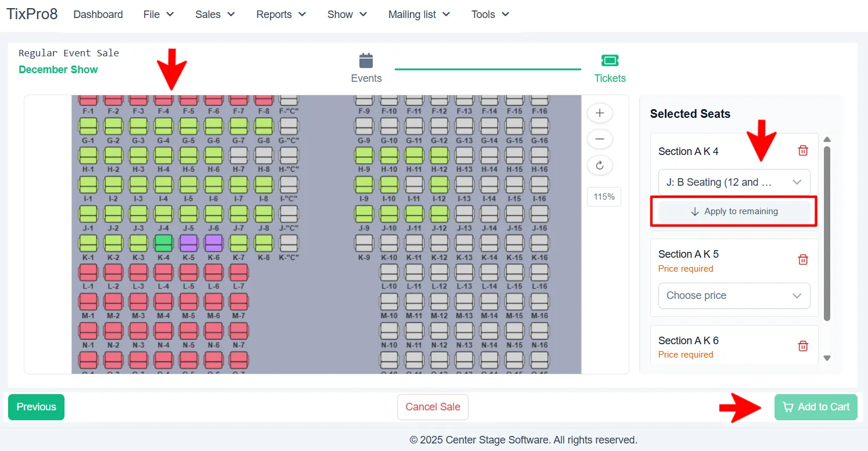Click the Selected Seats heading
This screenshot has width=868, height=451.
click(690, 114)
